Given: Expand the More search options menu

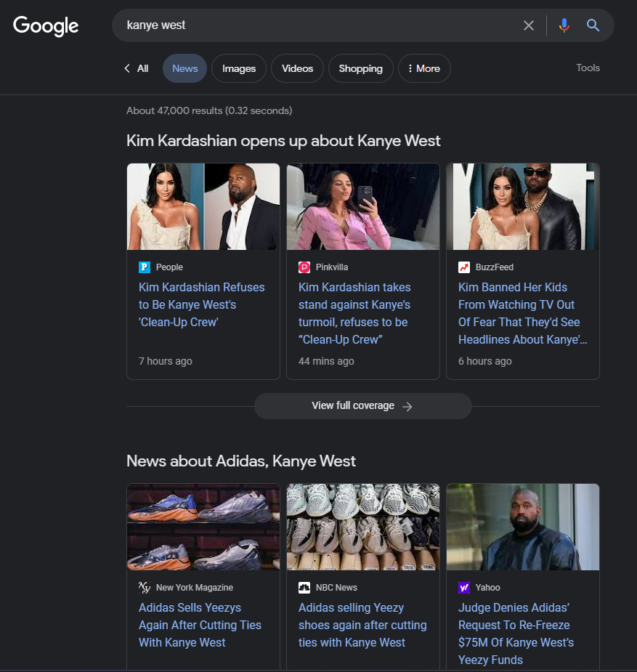Looking at the screenshot, I should 424,68.
